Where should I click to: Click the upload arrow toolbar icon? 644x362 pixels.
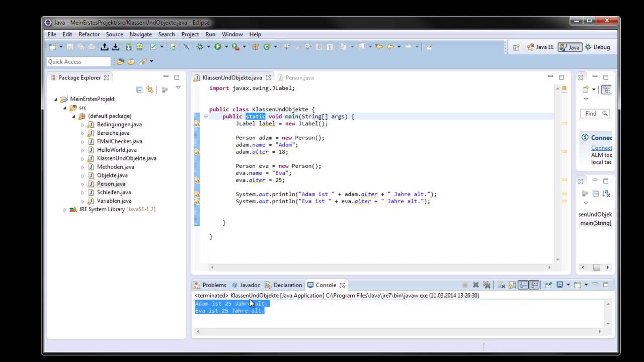104,47
